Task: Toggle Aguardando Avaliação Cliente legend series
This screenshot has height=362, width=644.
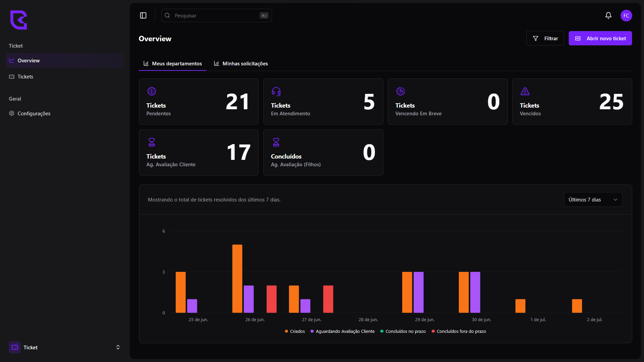Action: [342, 331]
